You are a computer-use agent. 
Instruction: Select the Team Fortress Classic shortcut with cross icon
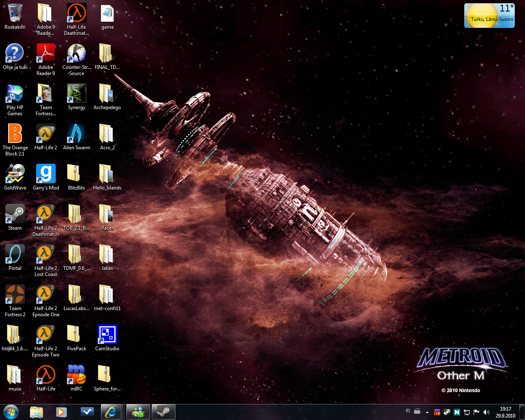pyautogui.click(x=46, y=100)
